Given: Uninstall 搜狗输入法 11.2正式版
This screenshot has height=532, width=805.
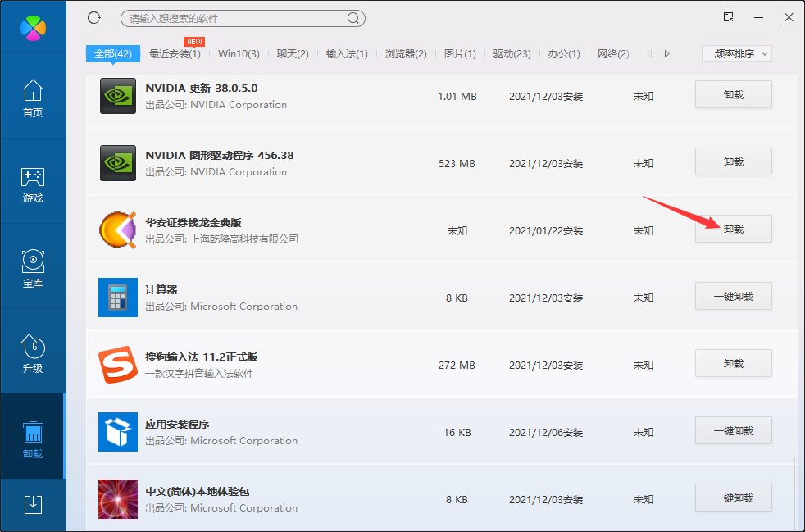Looking at the screenshot, I should [x=733, y=364].
